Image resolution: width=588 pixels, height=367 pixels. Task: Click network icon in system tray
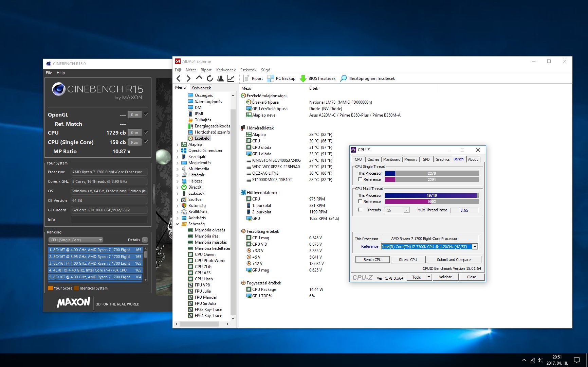pos(533,360)
